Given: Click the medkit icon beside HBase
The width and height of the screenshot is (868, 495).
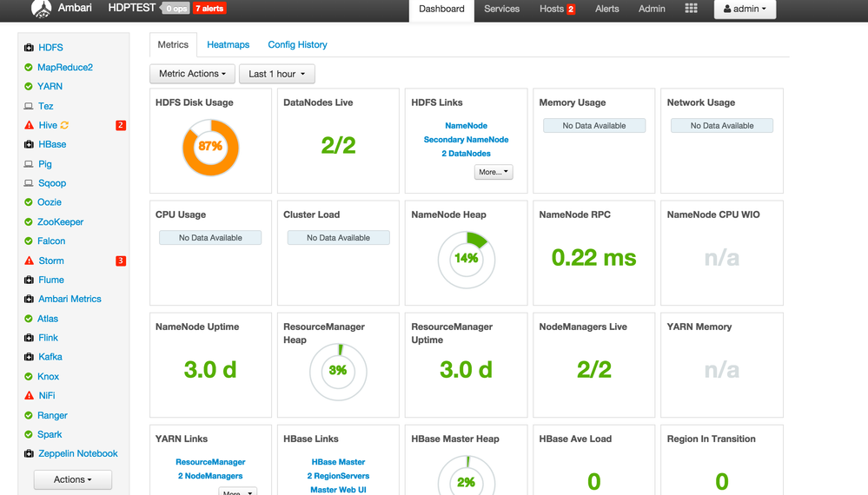Looking at the screenshot, I should pos(29,144).
